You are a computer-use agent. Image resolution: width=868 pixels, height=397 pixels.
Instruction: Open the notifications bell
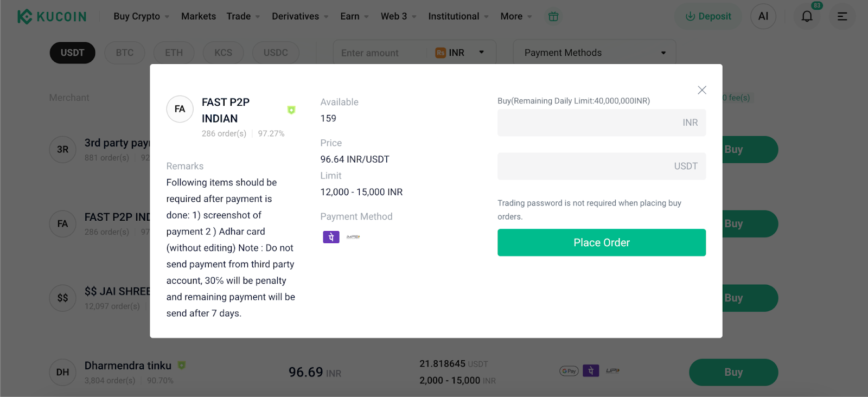[807, 16]
